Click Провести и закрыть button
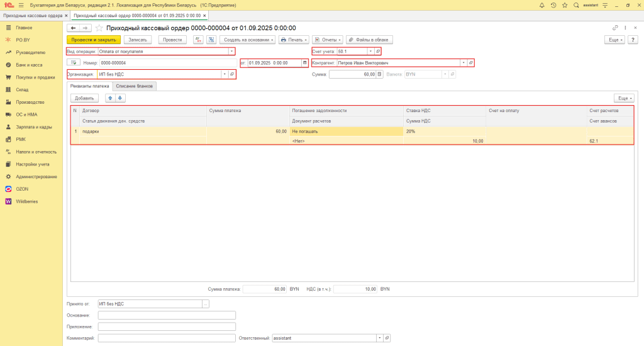 tap(93, 40)
